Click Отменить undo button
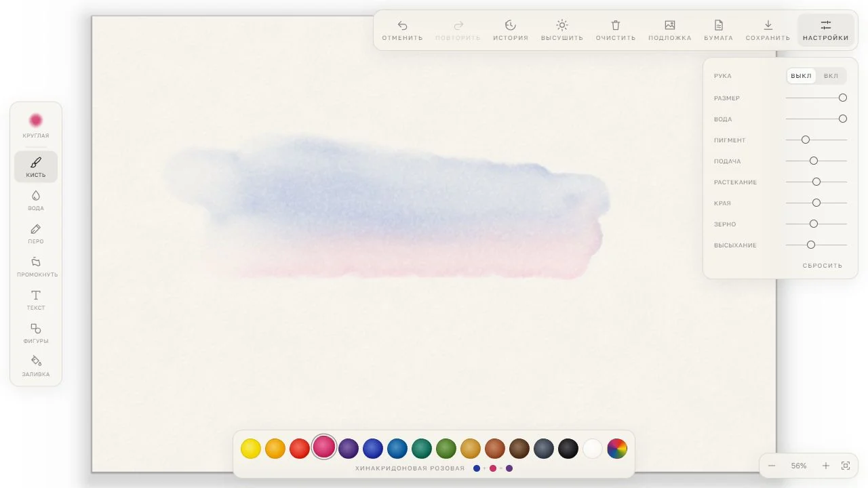The image size is (868, 488). coord(402,30)
